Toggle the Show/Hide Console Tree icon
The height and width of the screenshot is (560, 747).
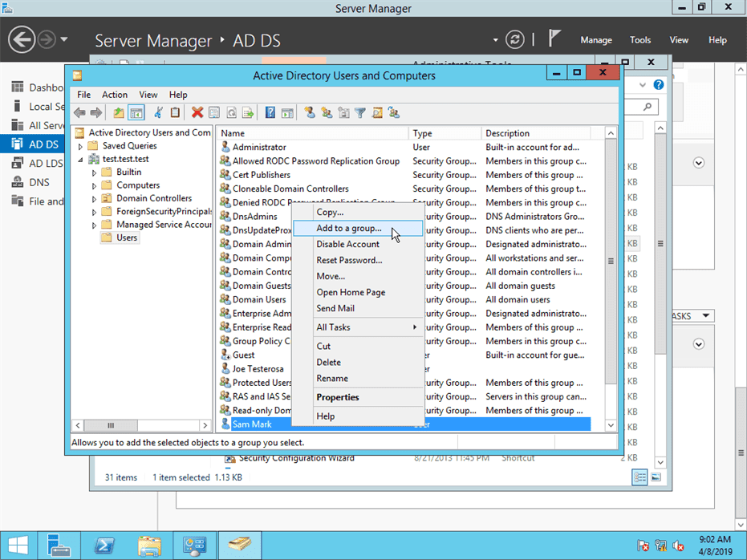pyautogui.click(x=136, y=113)
